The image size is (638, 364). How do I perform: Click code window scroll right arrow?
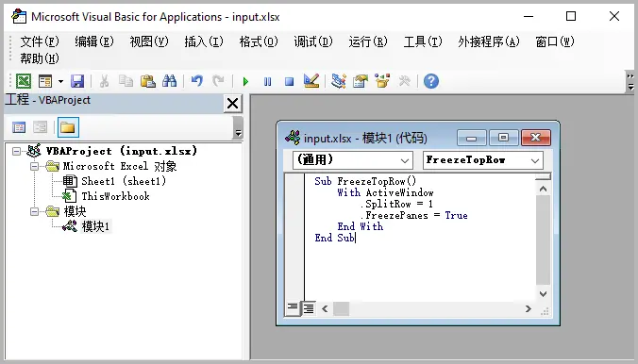coord(529,309)
